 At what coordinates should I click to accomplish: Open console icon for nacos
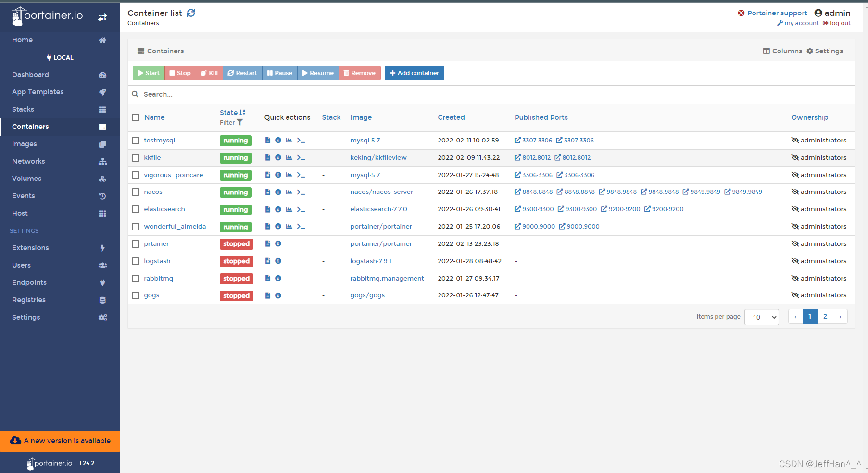[x=301, y=192]
